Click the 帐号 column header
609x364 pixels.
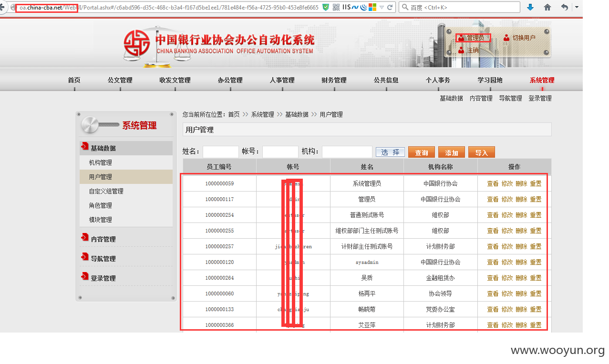click(x=293, y=167)
